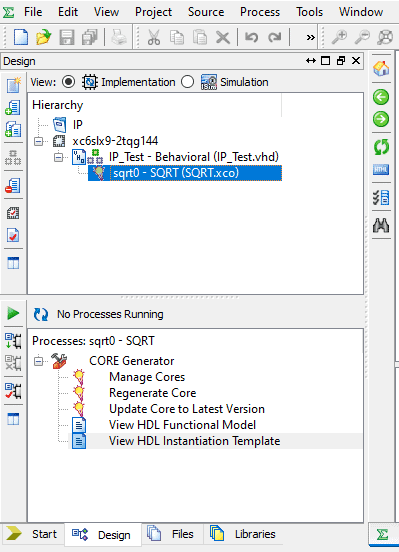Click the Design panel float button
399x552 pixels.
(341, 61)
